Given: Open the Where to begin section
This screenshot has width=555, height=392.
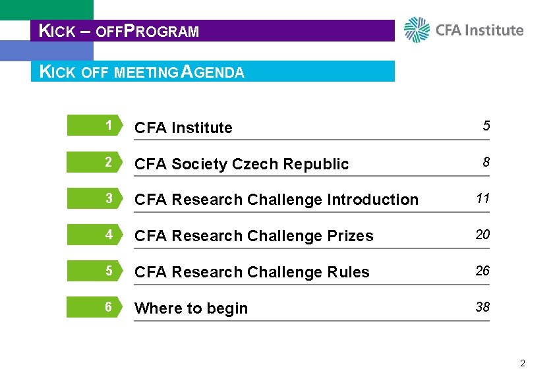Looking at the screenshot, I should (191, 308).
